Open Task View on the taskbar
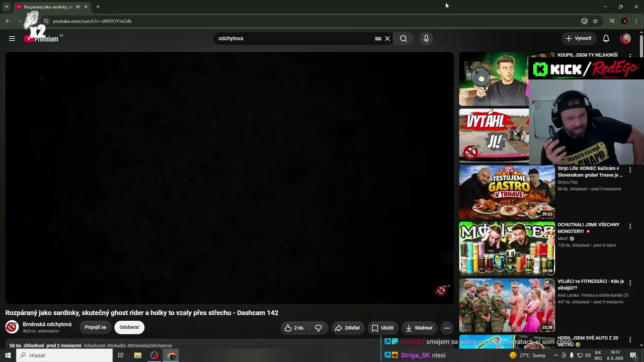Screen dimensions: 644x362 click(121, 355)
